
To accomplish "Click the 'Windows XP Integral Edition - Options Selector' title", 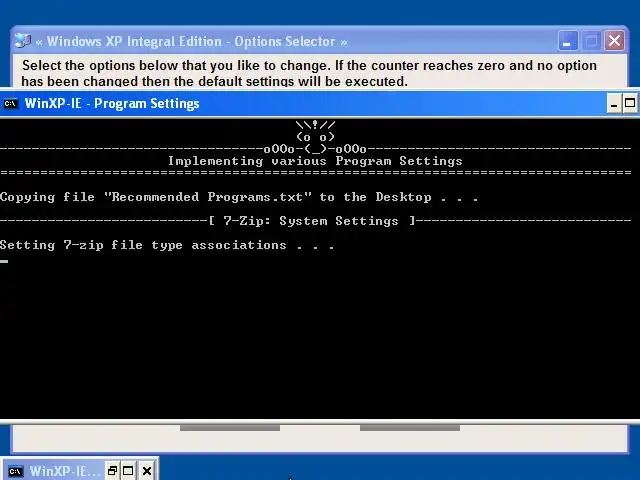I will pos(191,42).
